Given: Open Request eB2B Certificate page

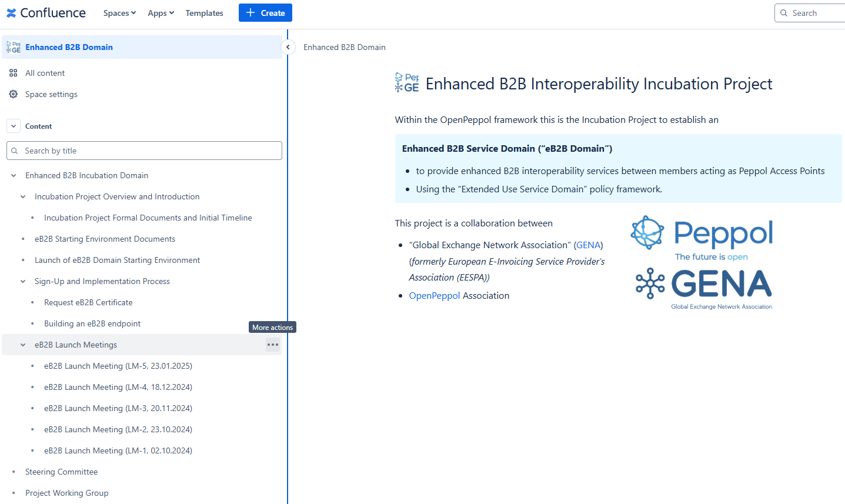Looking at the screenshot, I should pyautogui.click(x=88, y=302).
